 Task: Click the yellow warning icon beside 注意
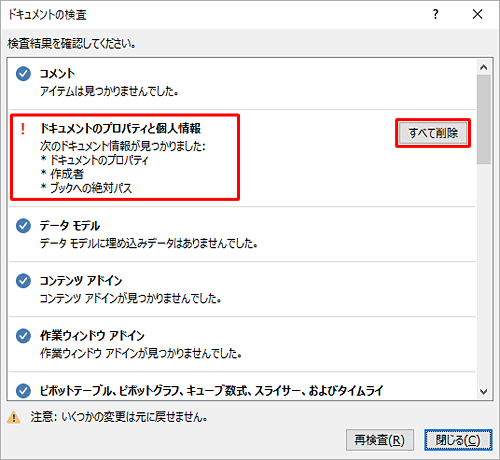point(14,417)
